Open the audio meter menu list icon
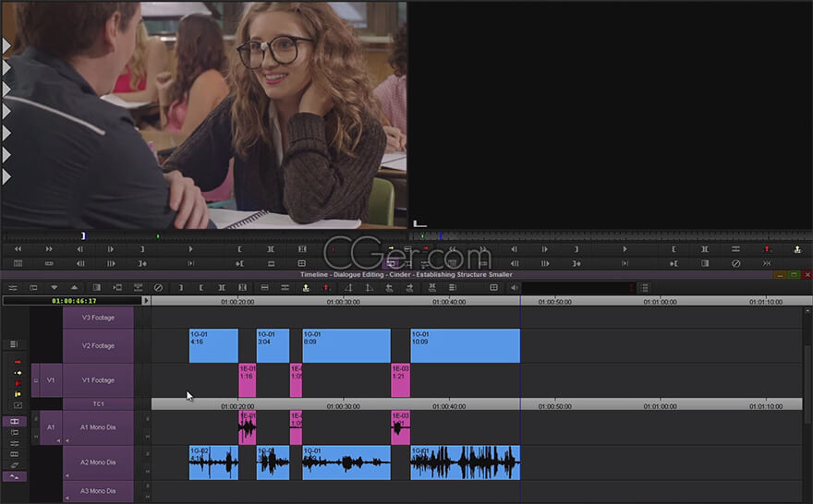The image size is (813, 504). 645,287
